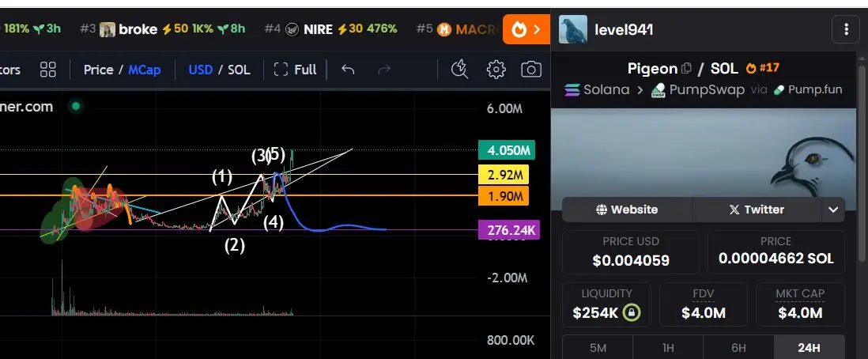This screenshot has width=868, height=359.
Task: Click the FDV $4.0M box
Action: point(704,304)
